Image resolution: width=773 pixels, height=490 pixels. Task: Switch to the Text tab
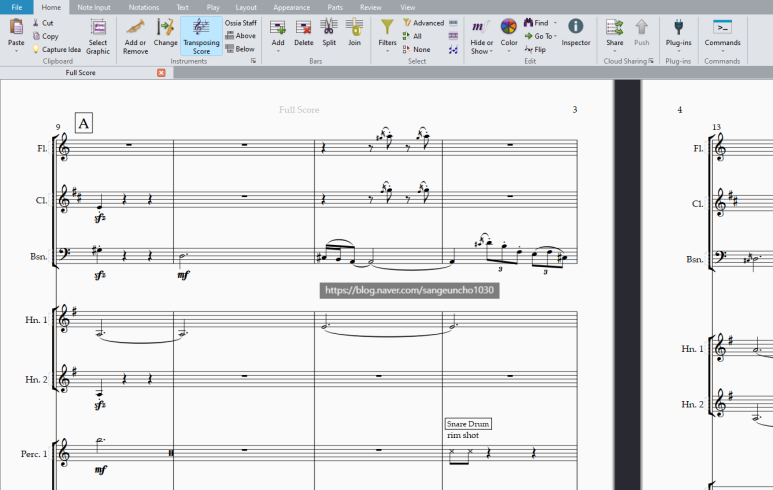182,7
